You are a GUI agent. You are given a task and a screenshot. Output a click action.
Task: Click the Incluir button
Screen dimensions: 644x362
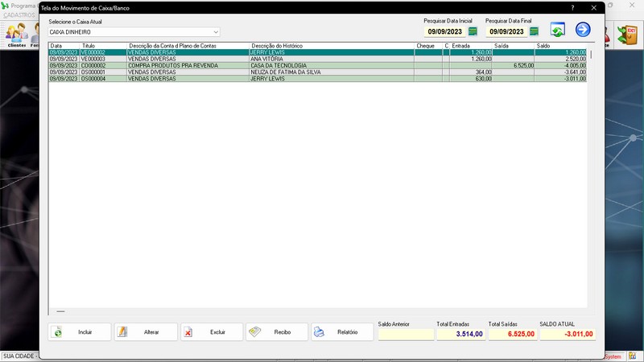click(x=79, y=332)
